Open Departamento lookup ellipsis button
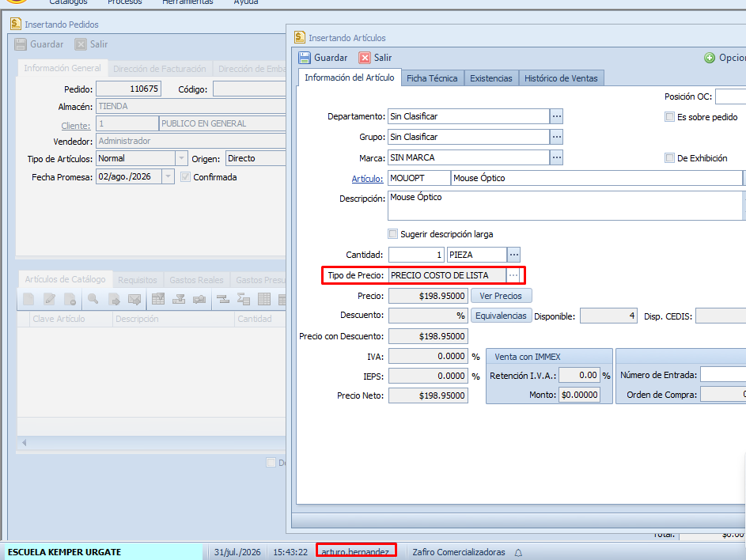Screen dimensions: 746x560 click(x=556, y=116)
